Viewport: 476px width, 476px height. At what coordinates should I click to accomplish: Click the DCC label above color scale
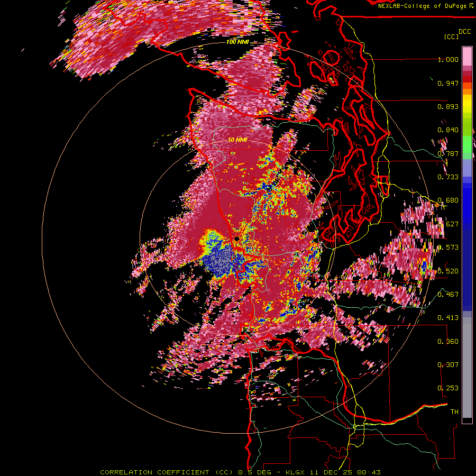(464, 32)
